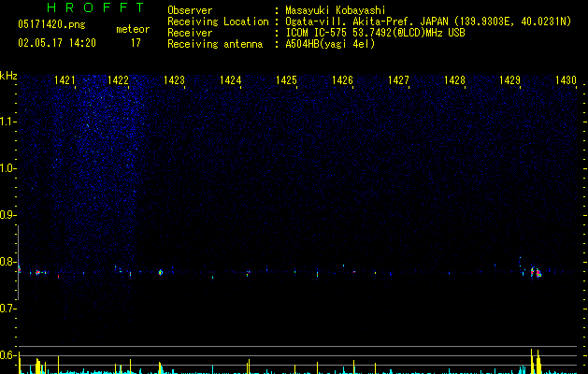Click the 0.8 kHz frequency label
588x374 pixels.
(7, 262)
